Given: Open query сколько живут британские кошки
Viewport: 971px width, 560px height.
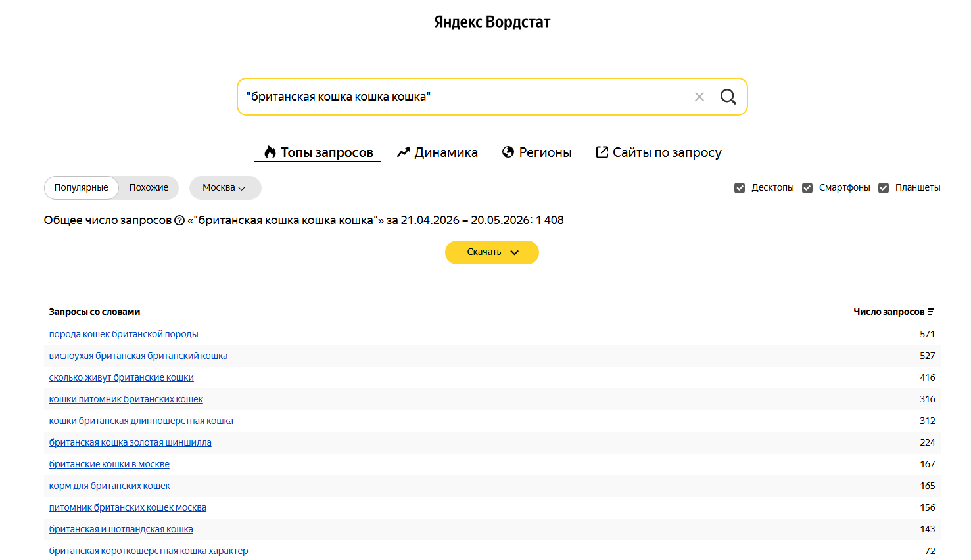Looking at the screenshot, I should (122, 377).
